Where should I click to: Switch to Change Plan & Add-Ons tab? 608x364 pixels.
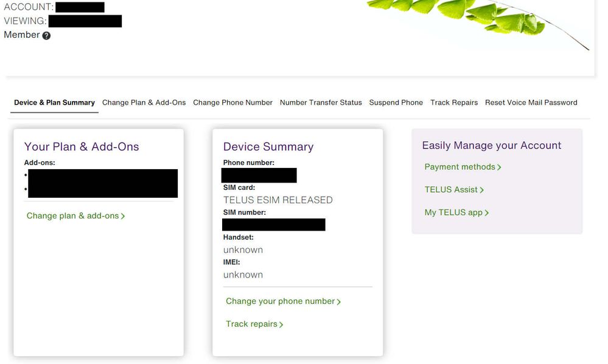144,102
